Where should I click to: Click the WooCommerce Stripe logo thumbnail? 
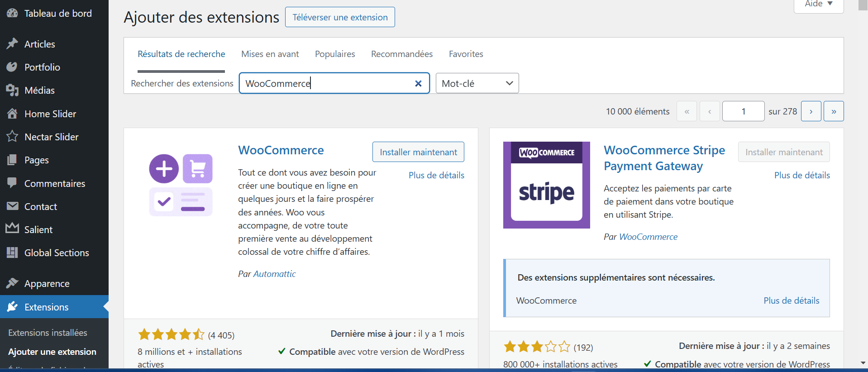point(547,185)
